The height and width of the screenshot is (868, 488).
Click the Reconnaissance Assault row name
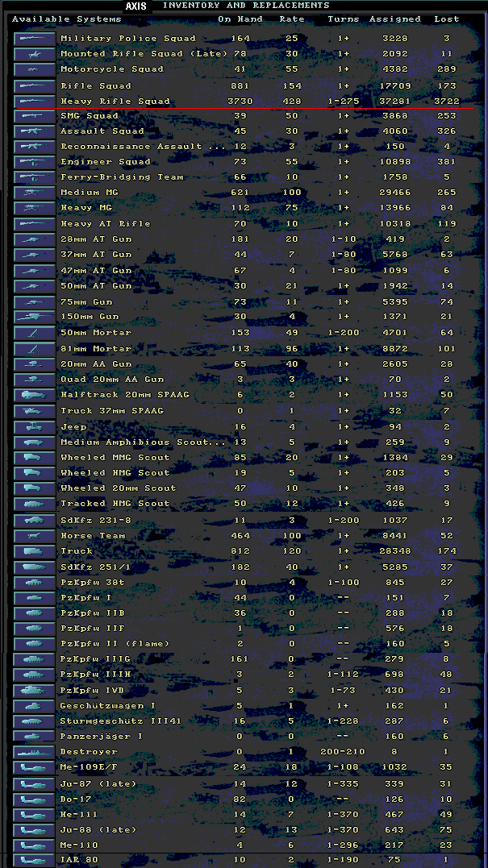coord(144,147)
